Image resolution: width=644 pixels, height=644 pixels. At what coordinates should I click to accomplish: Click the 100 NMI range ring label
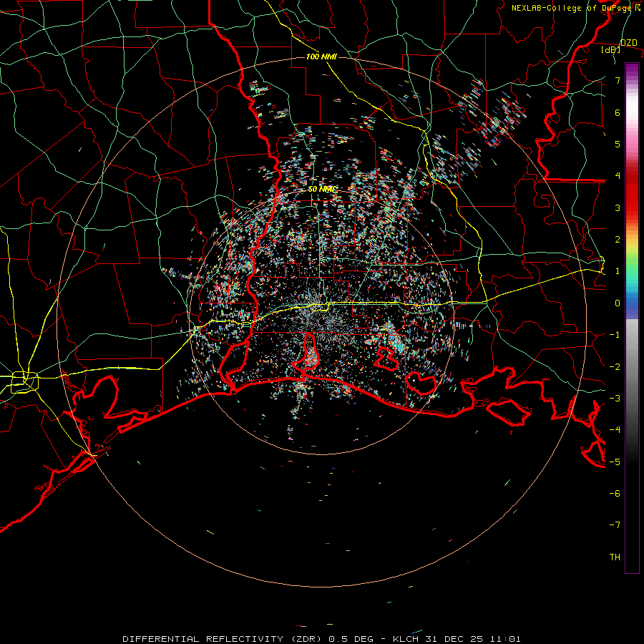coord(321,57)
